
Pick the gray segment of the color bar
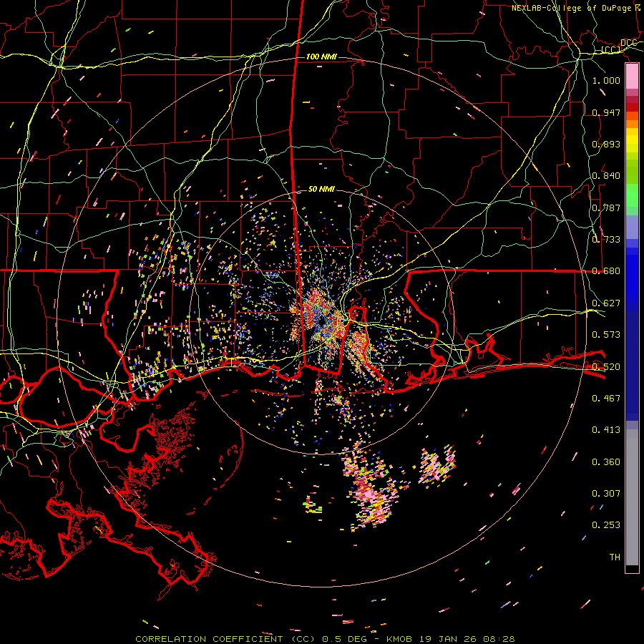(632, 497)
